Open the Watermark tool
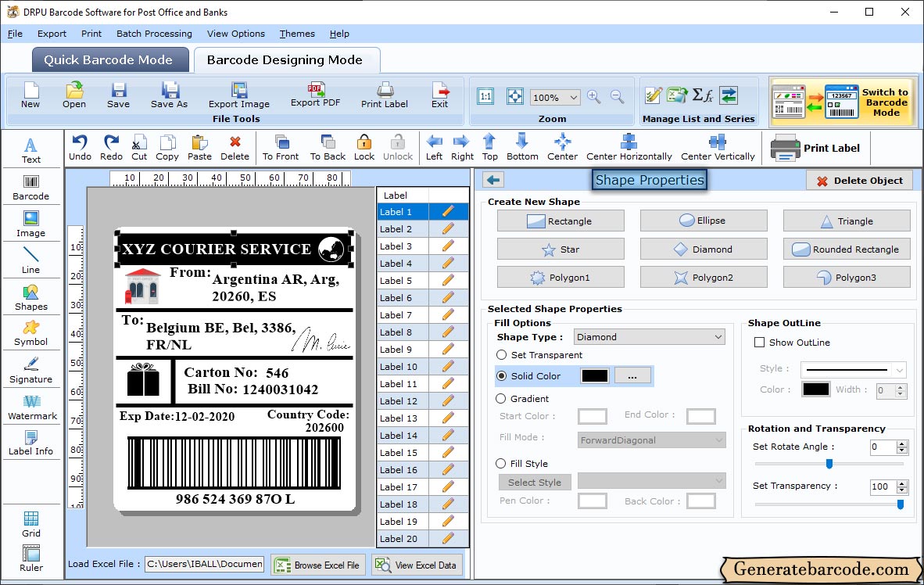Image resolution: width=924 pixels, height=585 pixels. (32, 407)
